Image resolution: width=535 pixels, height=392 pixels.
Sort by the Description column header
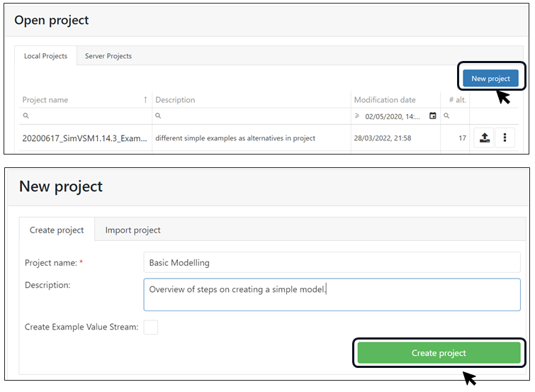(175, 100)
